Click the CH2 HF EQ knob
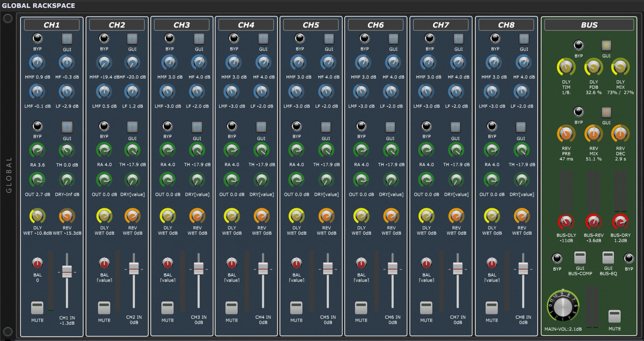 click(x=132, y=63)
